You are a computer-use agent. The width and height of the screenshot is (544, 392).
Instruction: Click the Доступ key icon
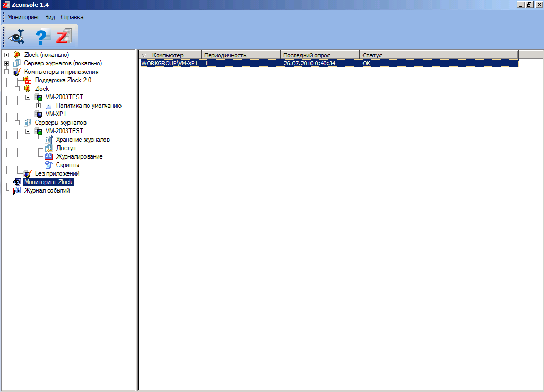pyautogui.click(x=49, y=148)
